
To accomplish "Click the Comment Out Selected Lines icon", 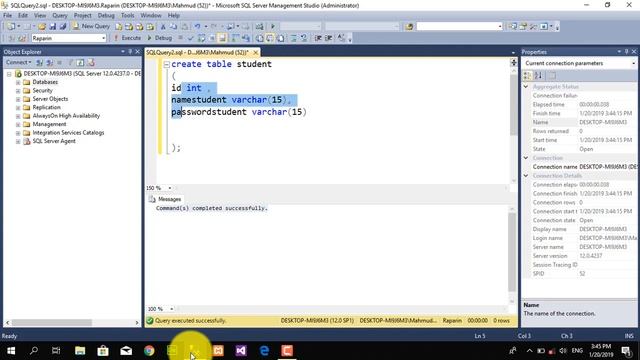I will [293, 38].
